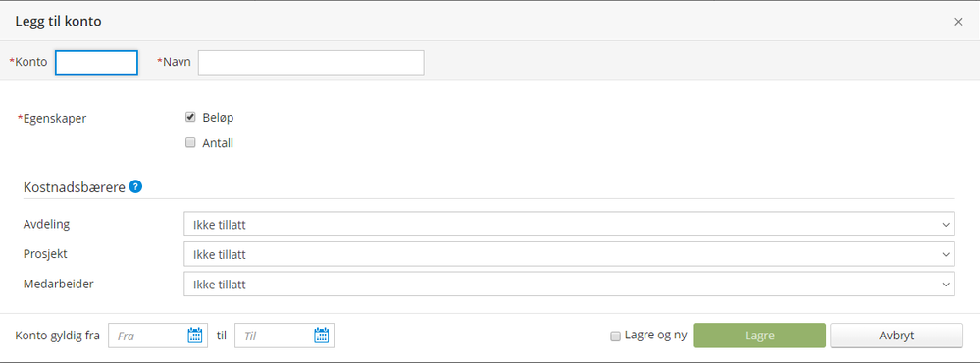Expand the Medarbeider dropdown

click(x=569, y=285)
